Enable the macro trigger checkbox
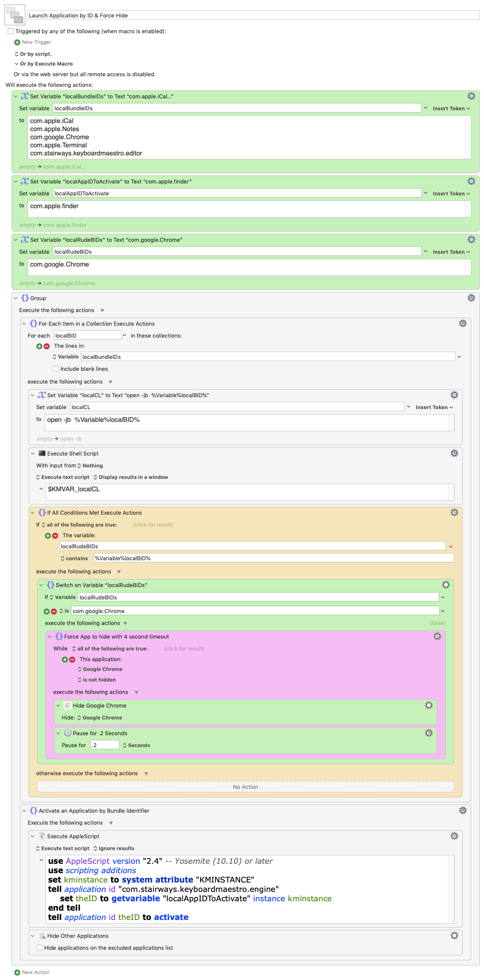 pyautogui.click(x=11, y=31)
